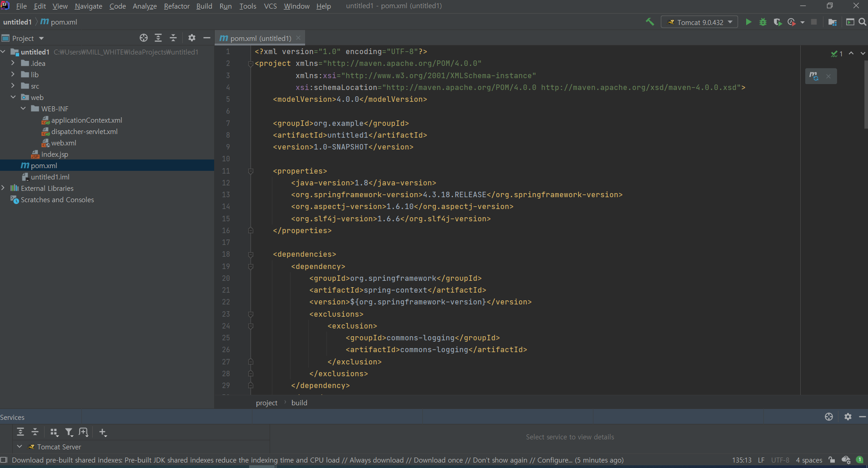Viewport: 868px width, 468px height.
Task: Open IDE inspection profile icon in status bar
Action: [x=846, y=460]
